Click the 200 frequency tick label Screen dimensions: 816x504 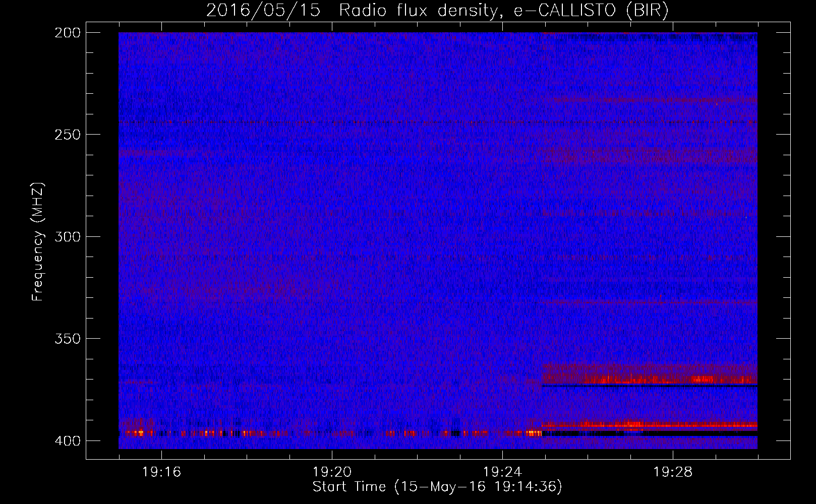coord(67,33)
